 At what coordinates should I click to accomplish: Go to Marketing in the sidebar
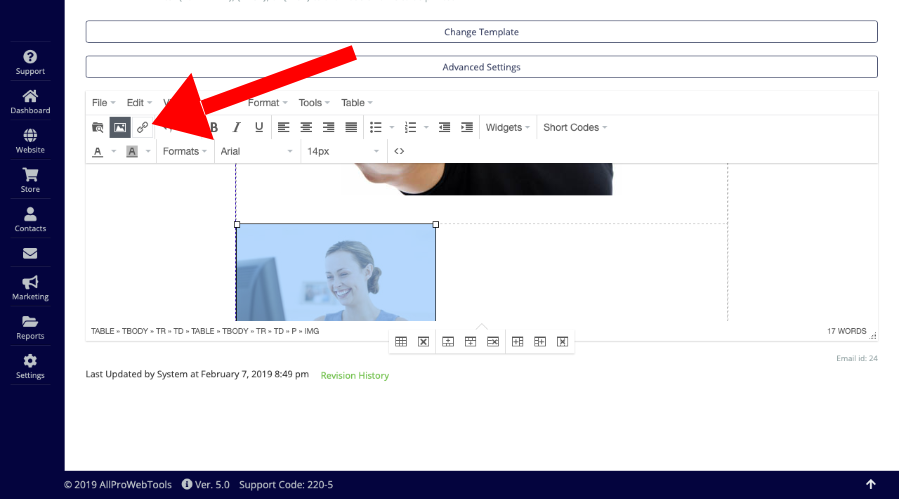pyautogui.click(x=30, y=287)
